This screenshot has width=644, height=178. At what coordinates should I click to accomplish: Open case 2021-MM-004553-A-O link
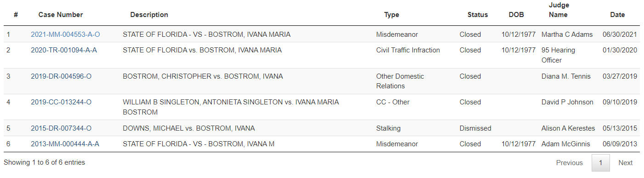point(65,34)
